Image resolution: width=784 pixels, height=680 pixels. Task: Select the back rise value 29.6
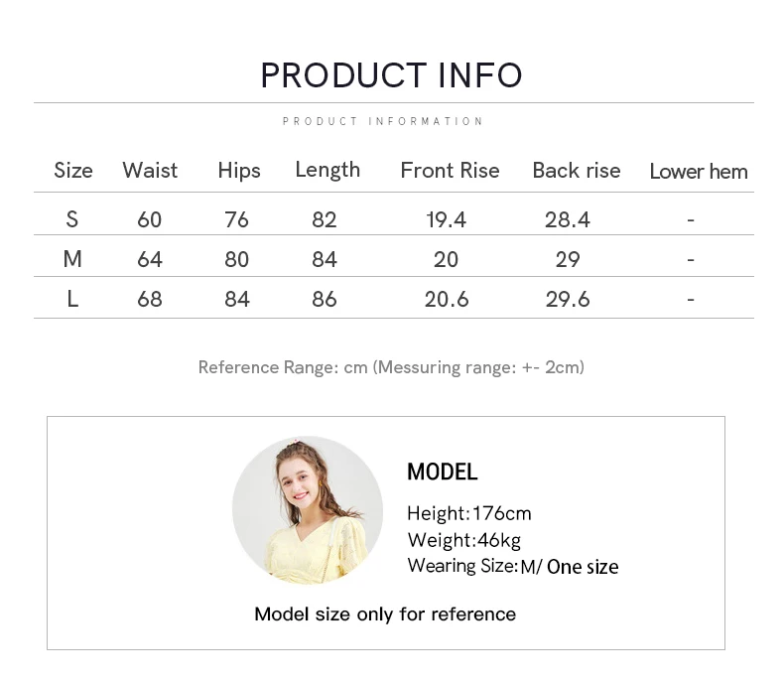568,300
